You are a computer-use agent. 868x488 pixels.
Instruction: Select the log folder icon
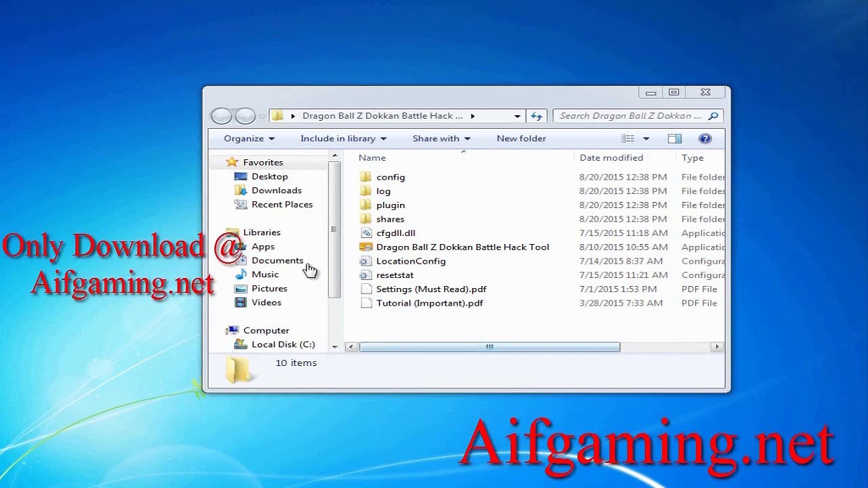(x=366, y=191)
